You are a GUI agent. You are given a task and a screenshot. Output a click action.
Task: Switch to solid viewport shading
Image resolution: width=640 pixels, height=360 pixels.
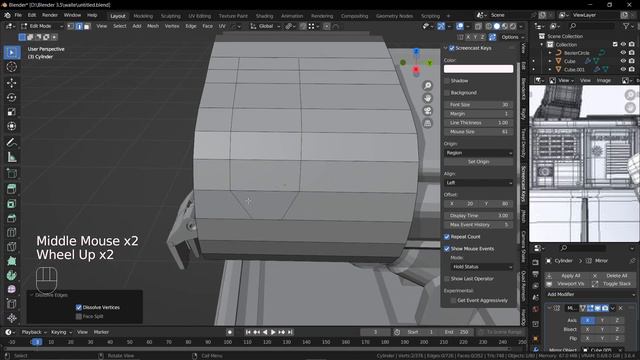497,26
